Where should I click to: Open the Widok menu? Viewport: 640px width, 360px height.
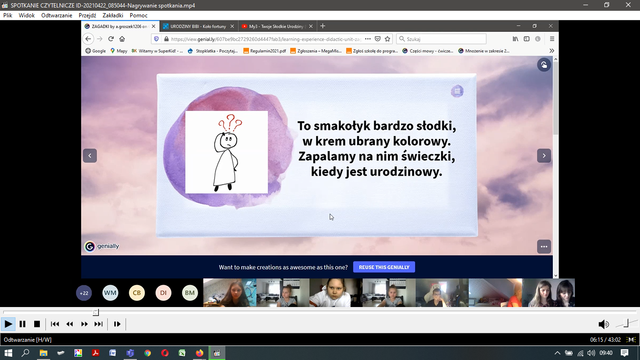(x=27, y=15)
